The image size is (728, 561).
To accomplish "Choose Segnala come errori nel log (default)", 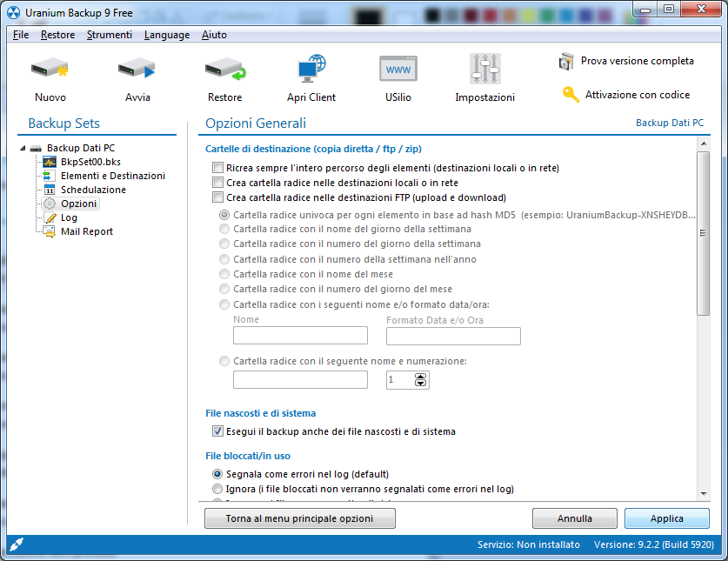I will coord(217,474).
